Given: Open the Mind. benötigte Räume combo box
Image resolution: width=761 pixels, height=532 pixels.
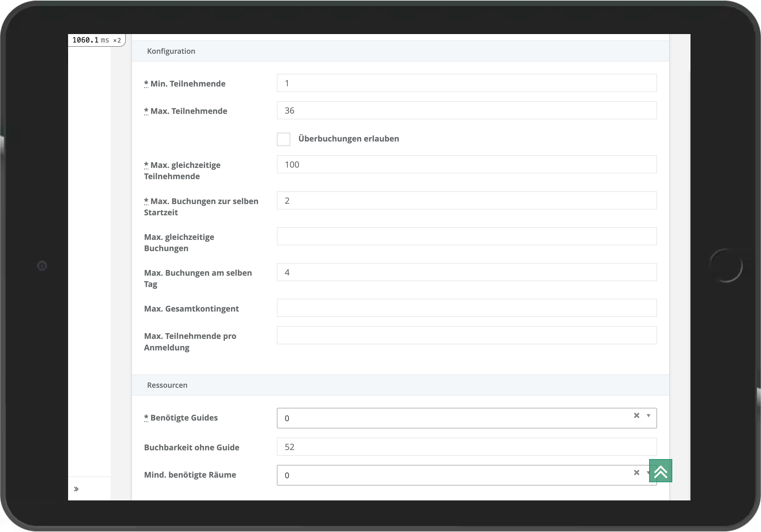Looking at the screenshot, I should click(466, 475).
